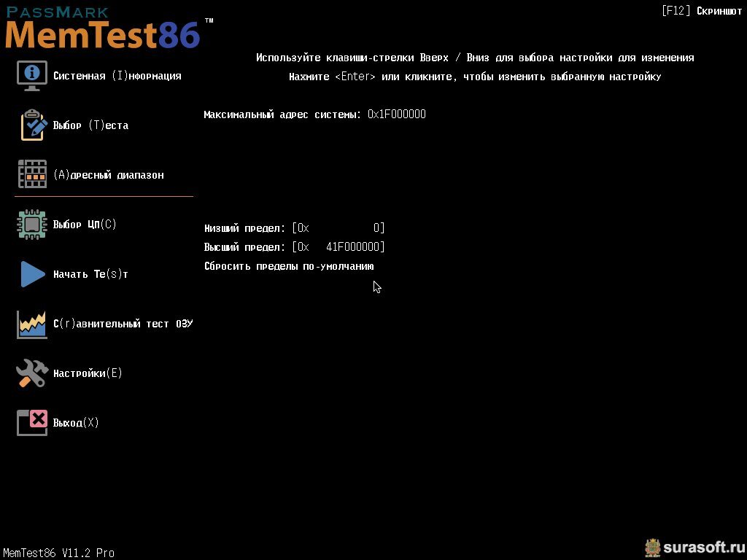
Task: Click the Exit window icon with red X
Action: coord(32,423)
